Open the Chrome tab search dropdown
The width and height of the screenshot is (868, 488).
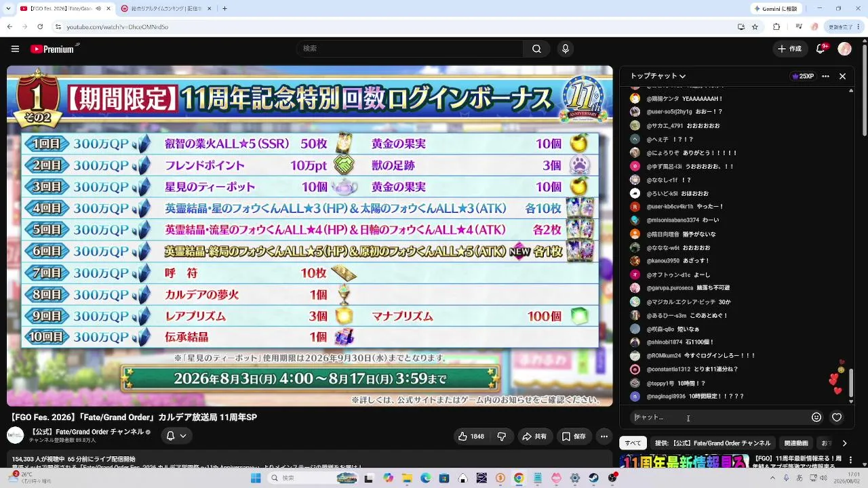click(x=7, y=9)
